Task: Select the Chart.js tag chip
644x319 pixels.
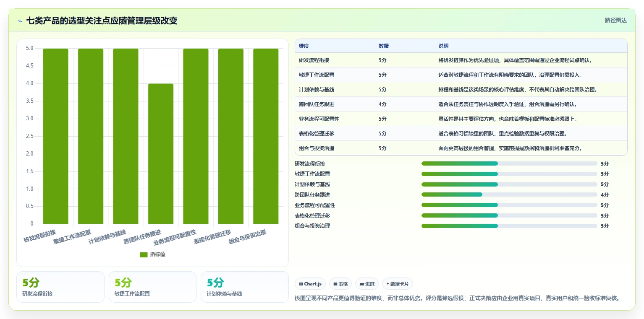Action: [x=310, y=284]
